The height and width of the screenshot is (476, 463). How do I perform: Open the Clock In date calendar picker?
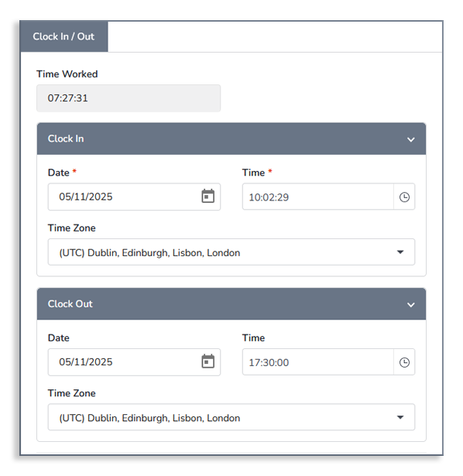[x=208, y=196]
